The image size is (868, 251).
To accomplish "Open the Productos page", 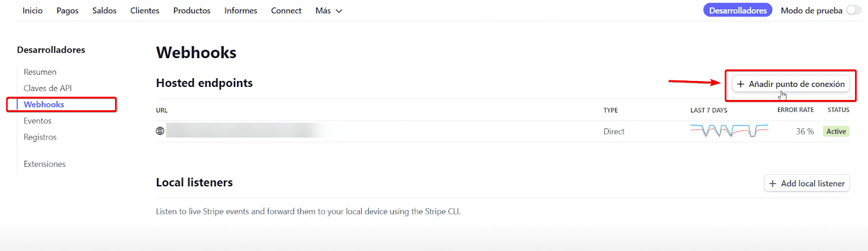I will (x=192, y=11).
